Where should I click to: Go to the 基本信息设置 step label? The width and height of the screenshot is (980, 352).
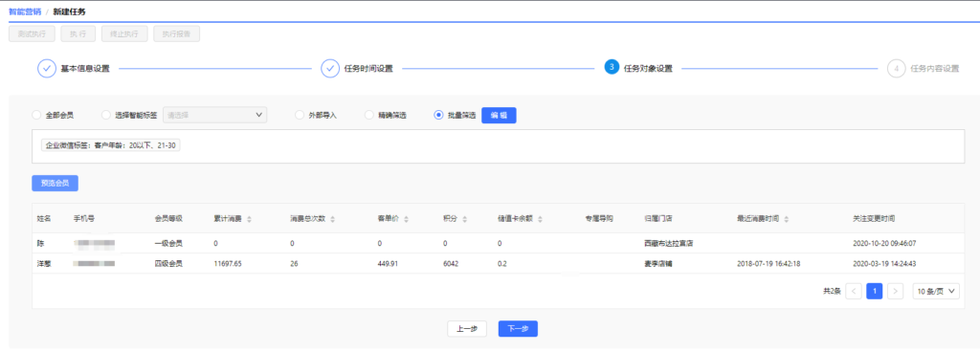pos(85,69)
